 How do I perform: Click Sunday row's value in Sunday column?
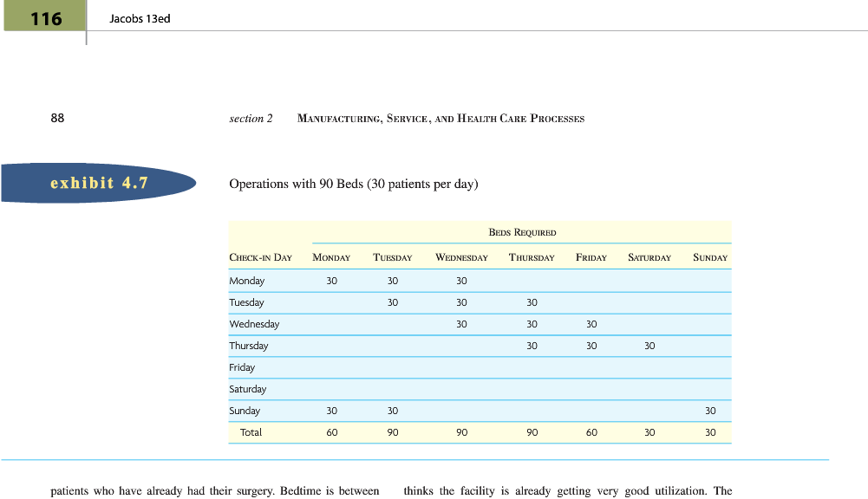pyautogui.click(x=710, y=411)
